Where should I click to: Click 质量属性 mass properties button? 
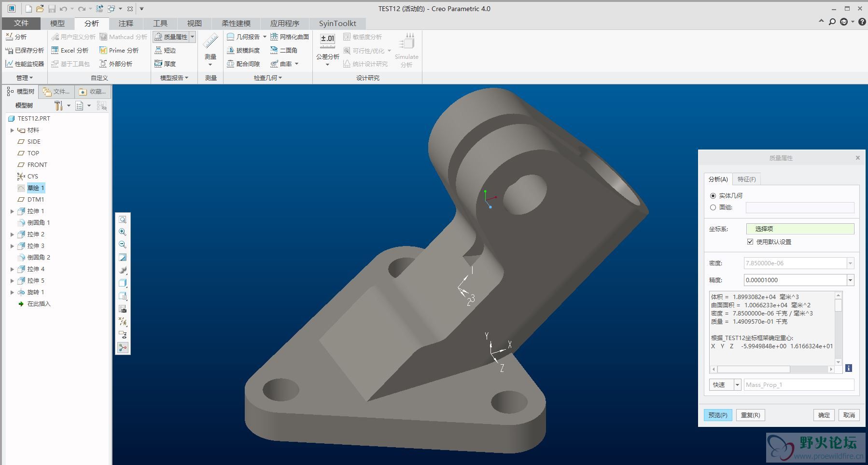click(171, 37)
